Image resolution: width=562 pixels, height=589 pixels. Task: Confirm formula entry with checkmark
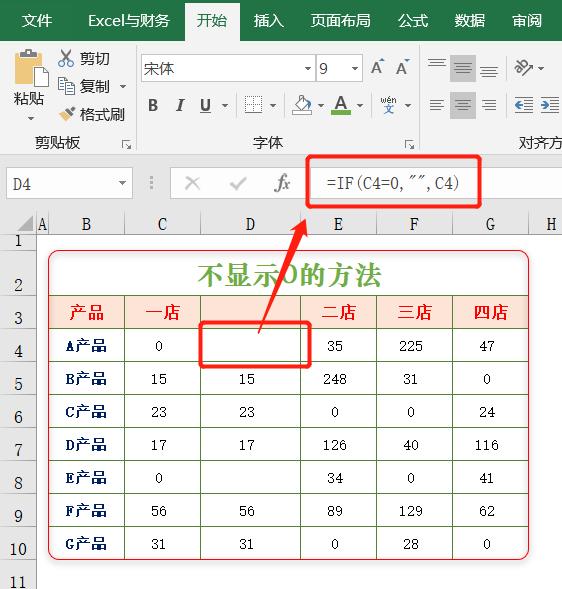pyautogui.click(x=238, y=183)
